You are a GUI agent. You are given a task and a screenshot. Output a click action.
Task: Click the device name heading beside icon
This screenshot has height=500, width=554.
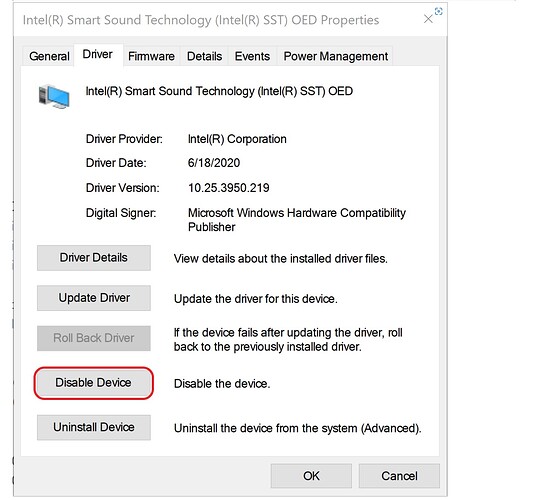click(219, 91)
